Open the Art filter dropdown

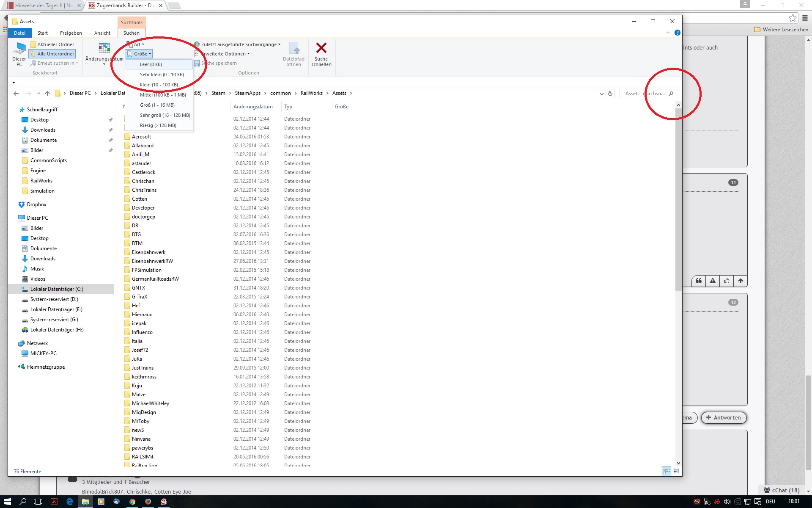[137, 44]
